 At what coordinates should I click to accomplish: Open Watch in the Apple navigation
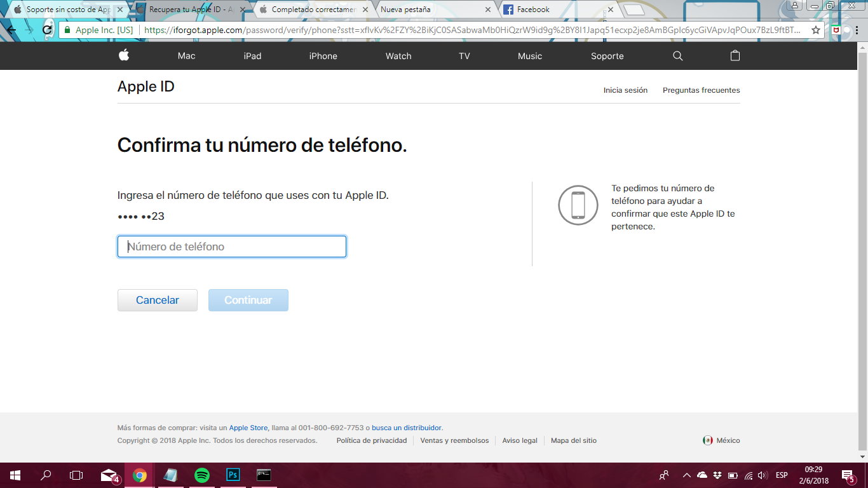(x=398, y=56)
